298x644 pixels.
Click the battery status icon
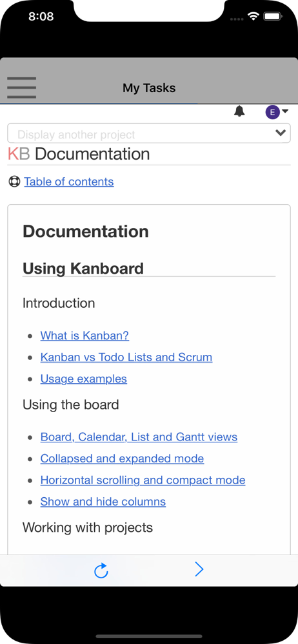272,17
